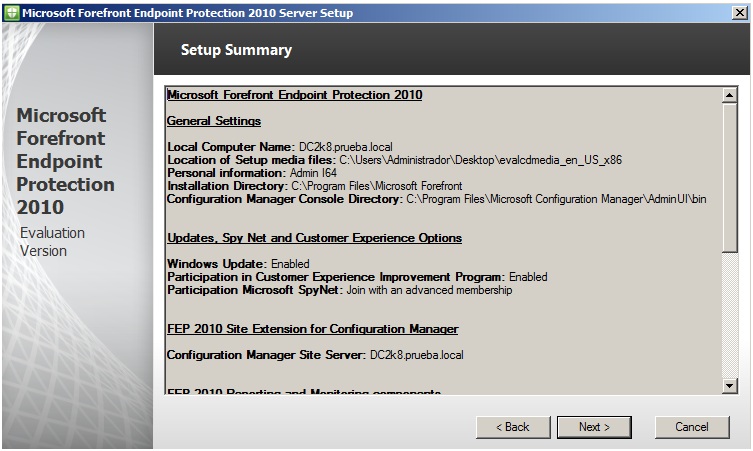The width and height of the screenshot is (753, 451).
Task: Click the 'Location of Setup media files' line
Action: point(394,160)
